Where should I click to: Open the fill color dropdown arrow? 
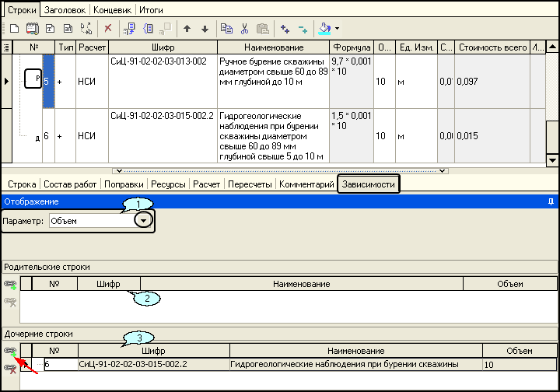[337, 29]
